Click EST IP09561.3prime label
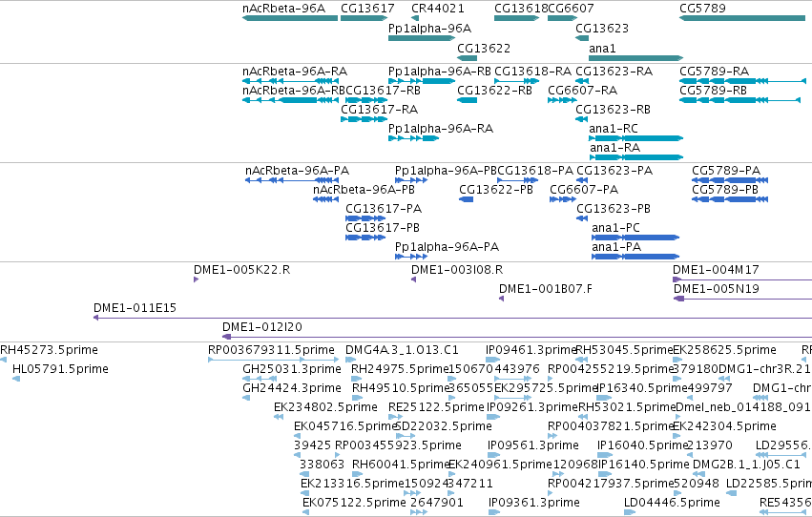The width and height of the screenshot is (812, 517). [532, 445]
